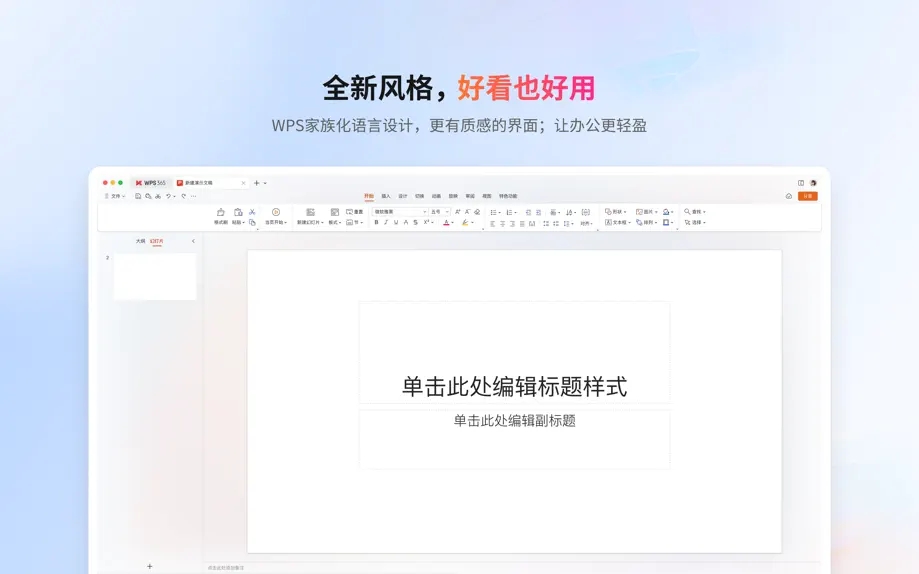Close the 新建演示文稿 document tab
The height and width of the screenshot is (574, 919).
(x=243, y=183)
